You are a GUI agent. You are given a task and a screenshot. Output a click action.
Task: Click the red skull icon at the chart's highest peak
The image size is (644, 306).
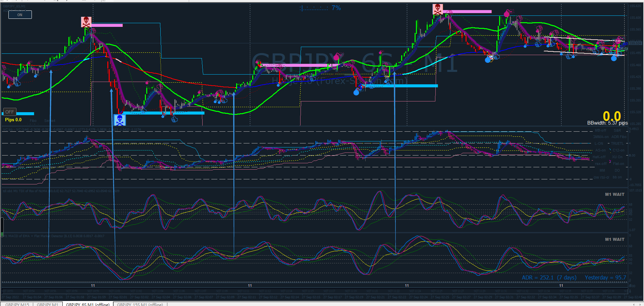[x=438, y=9]
